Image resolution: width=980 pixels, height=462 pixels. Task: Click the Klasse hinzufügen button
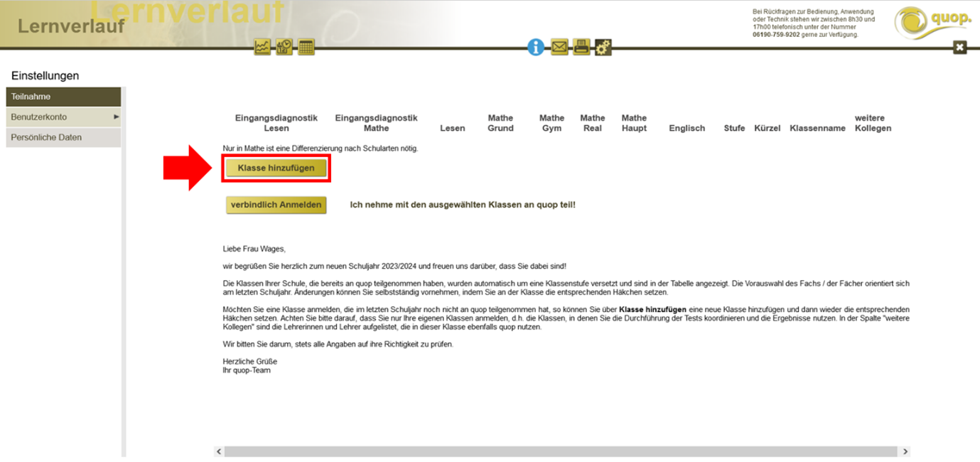coord(276,168)
